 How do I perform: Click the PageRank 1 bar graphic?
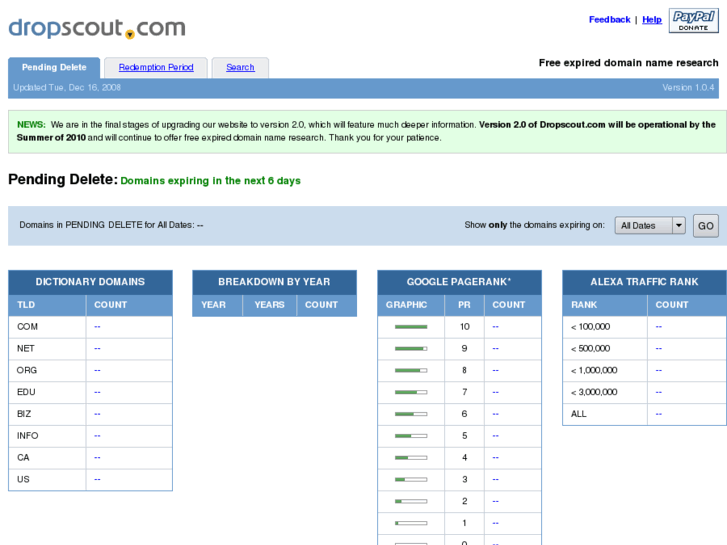[411, 523]
